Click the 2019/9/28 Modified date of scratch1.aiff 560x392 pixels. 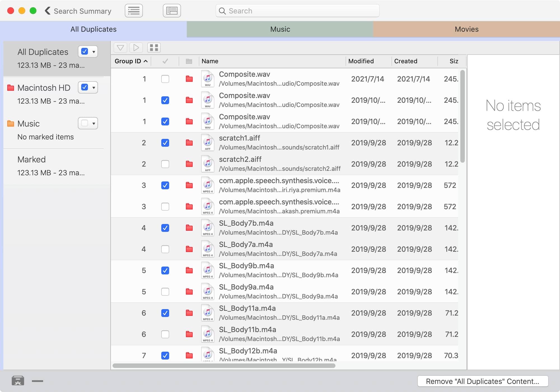[368, 143]
